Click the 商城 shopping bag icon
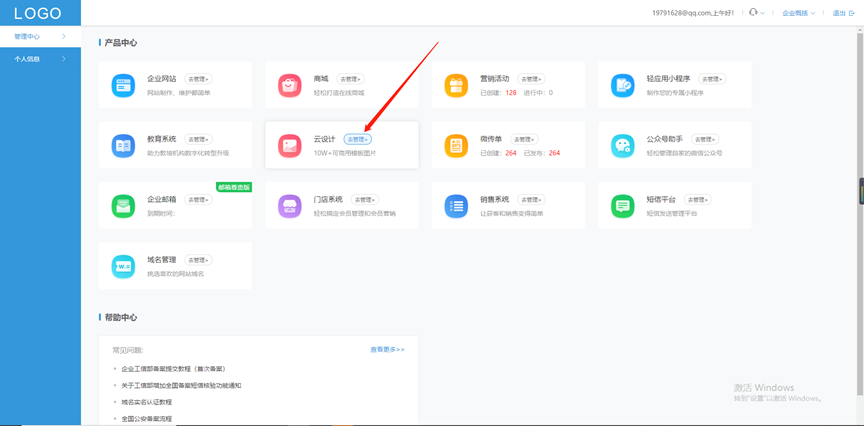Viewport: 864px width, 426px height. [289, 85]
